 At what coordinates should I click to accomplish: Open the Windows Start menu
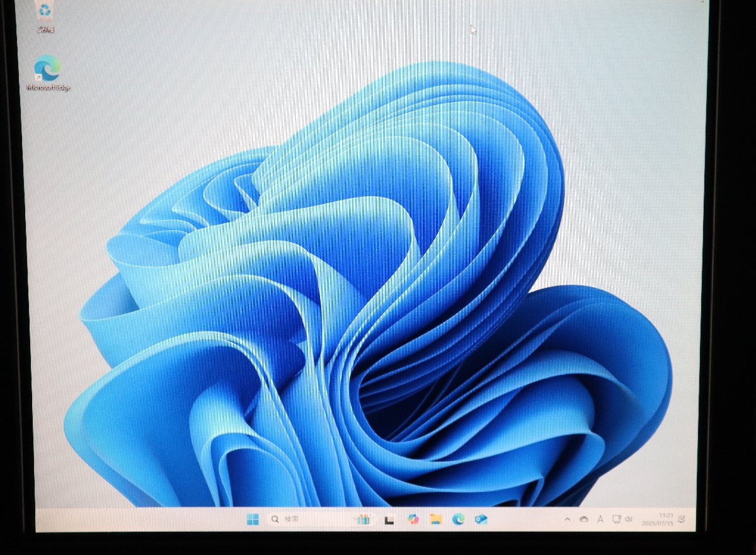click(253, 519)
